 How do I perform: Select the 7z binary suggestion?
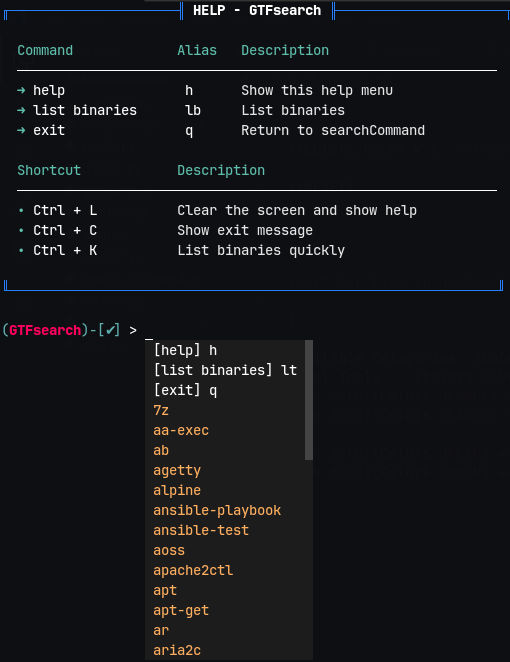point(225,410)
